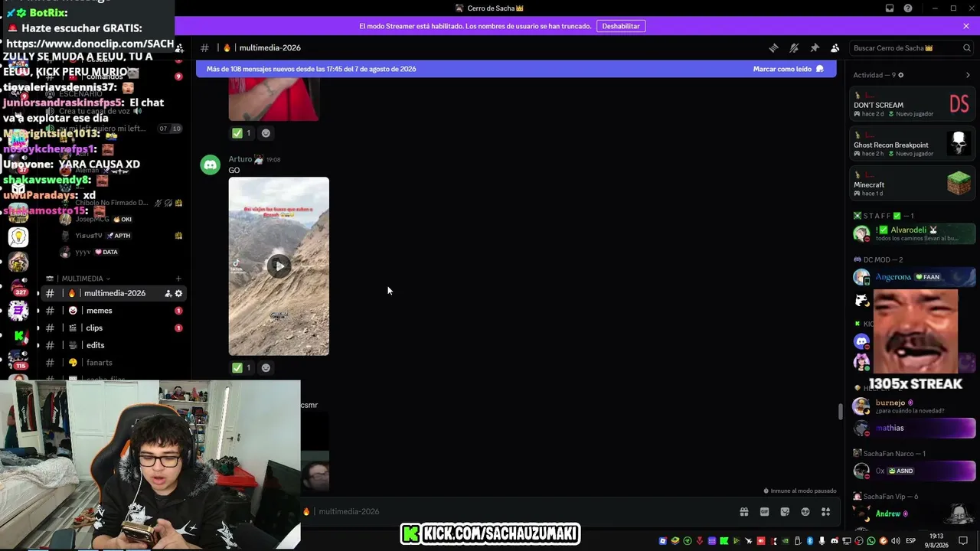Open the gift icon in message bar
Screen dimensions: 980x551
[x=743, y=511]
